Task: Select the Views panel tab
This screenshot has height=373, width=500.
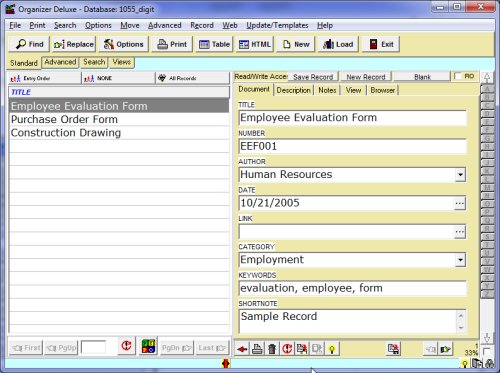Action: 122,62
